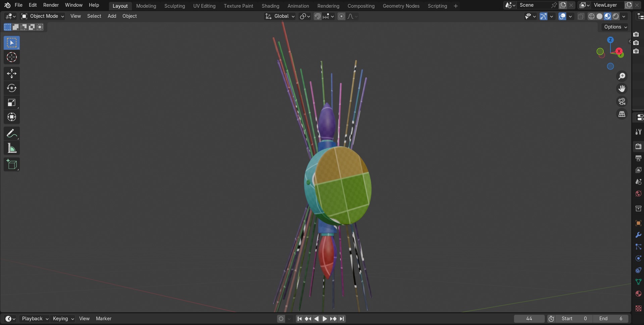Image resolution: width=644 pixels, height=325 pixels.
Task: Open snapping options dropdown
Action: [x=329, y=16]
